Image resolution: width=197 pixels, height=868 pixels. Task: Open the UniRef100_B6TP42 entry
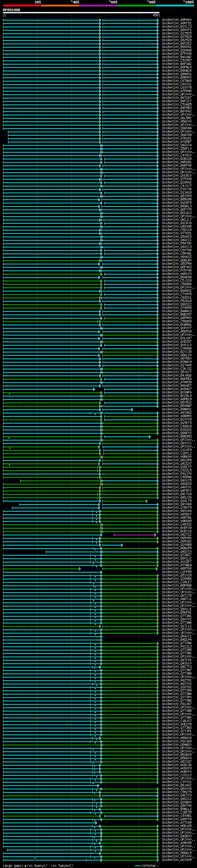click(x=177, y=111)
